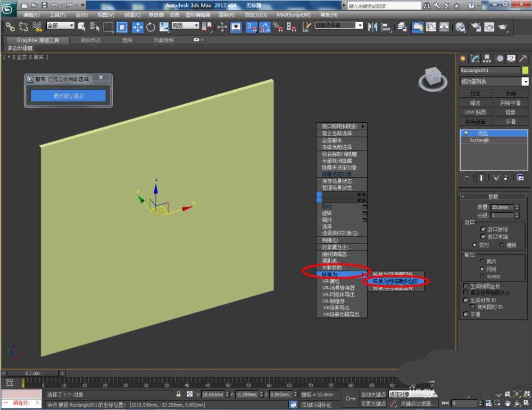532x410 pixels.
Task: Select the Rectangular Selection Region tool
Action: 108,27
